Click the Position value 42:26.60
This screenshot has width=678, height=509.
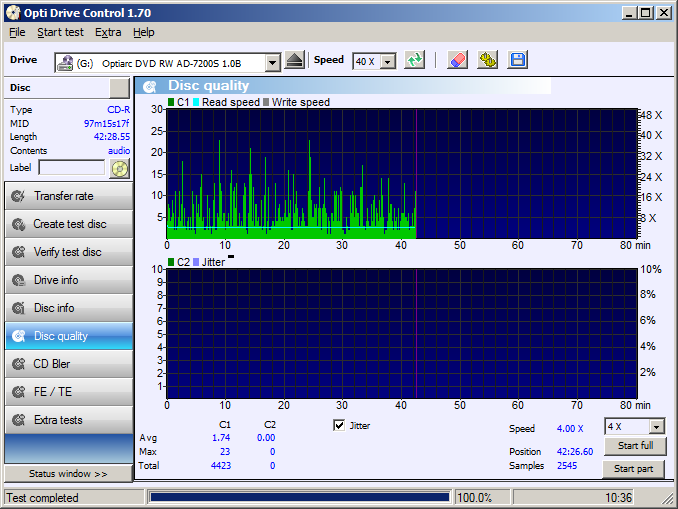click(575, 452)
